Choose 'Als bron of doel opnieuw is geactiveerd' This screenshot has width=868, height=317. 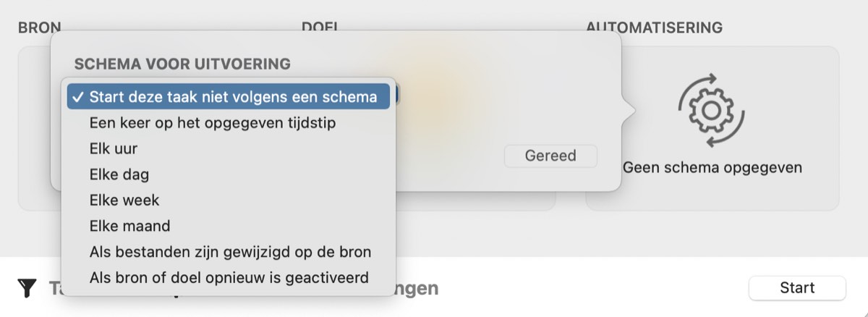coord(229,277)
